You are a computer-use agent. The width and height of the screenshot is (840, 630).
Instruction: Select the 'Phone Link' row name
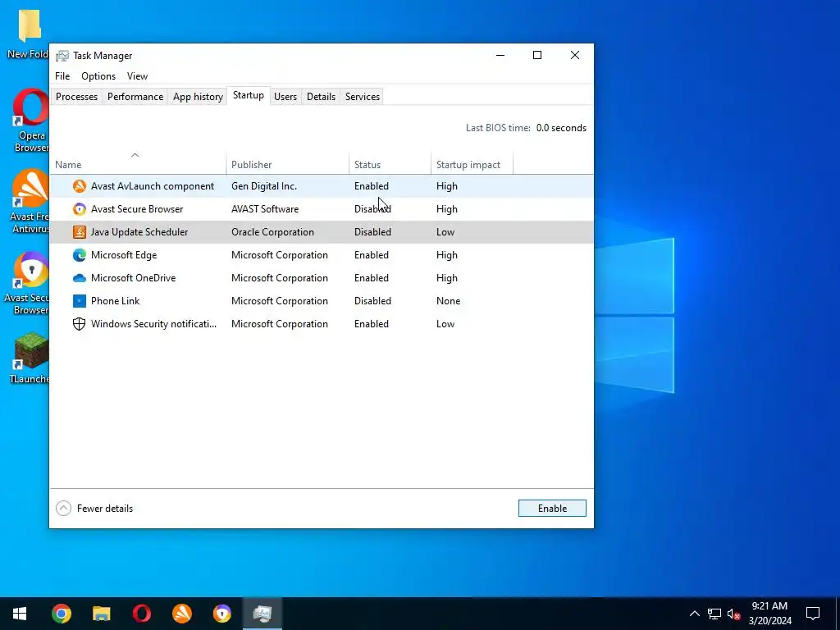(x=115, y=301)
